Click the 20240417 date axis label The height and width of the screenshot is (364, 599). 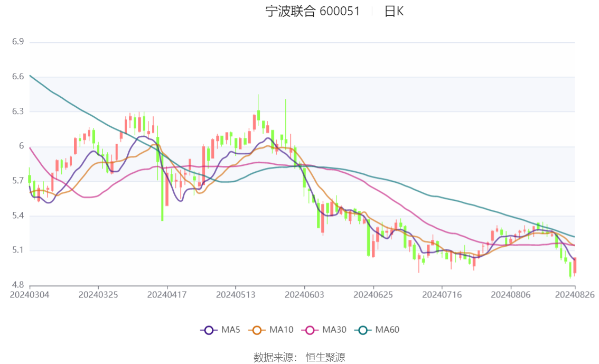coord(167,295)
